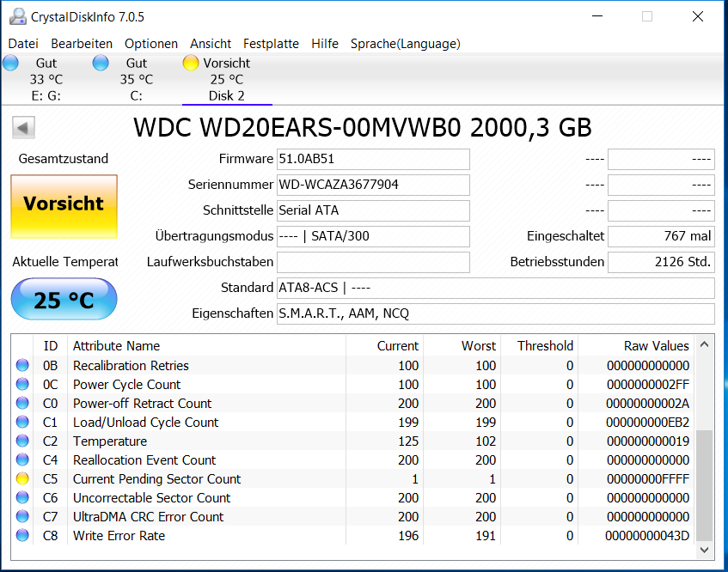Viewport: 728px width, 572px height.
Task: Select the Current Pending Sector Count row name
Action: click(157, 478)
